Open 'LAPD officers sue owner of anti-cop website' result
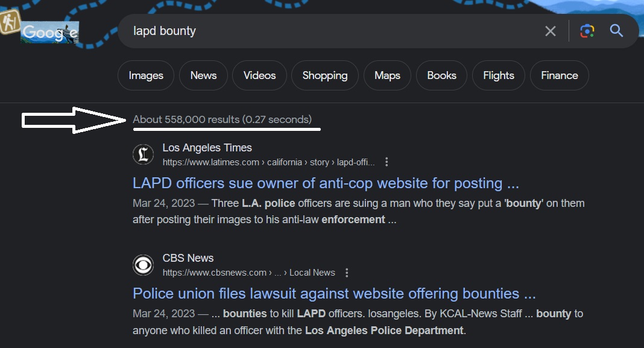This screenshot has width=644, height=348. coord(326,183)
